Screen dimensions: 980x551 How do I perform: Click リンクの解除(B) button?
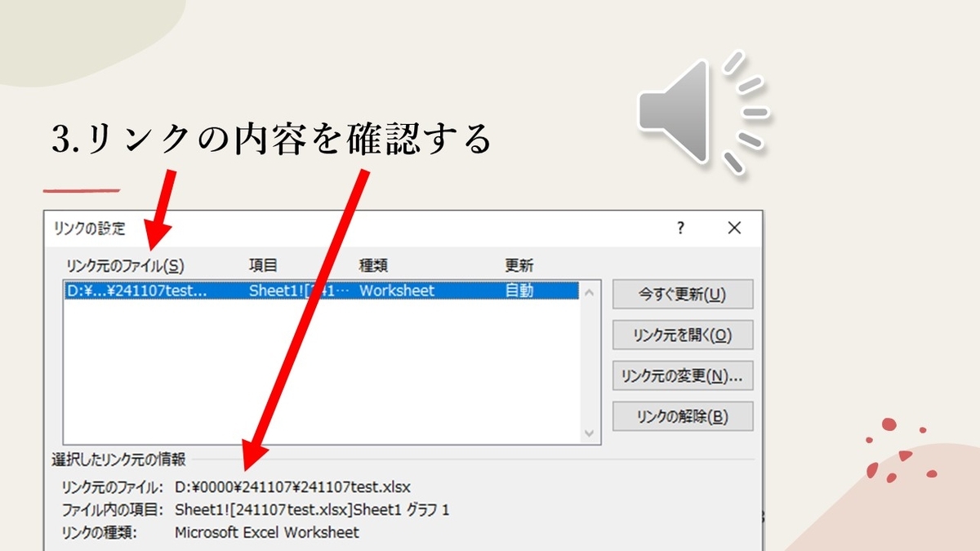683,416
